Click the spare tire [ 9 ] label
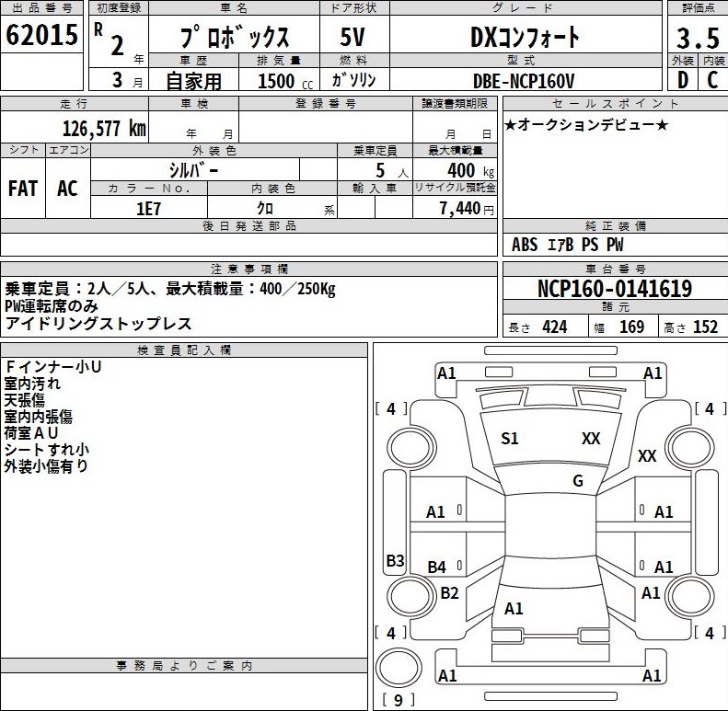Image resolution: width=728 pixels, height=711 pixels. 399,700
